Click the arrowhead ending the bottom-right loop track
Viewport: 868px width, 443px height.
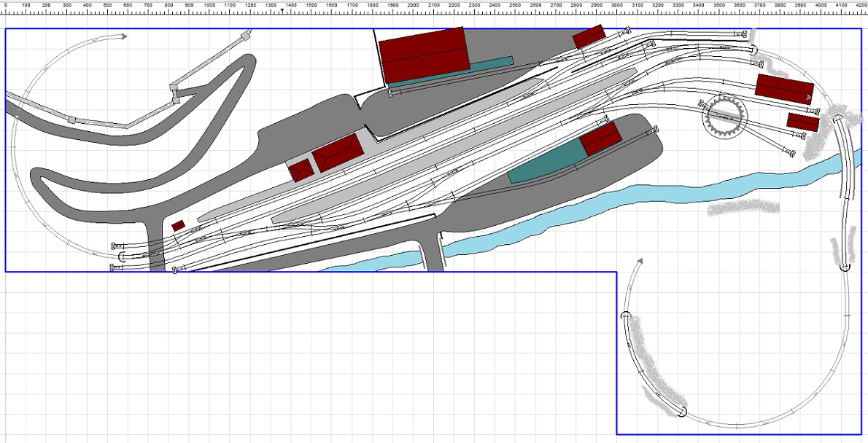[640, 260]
